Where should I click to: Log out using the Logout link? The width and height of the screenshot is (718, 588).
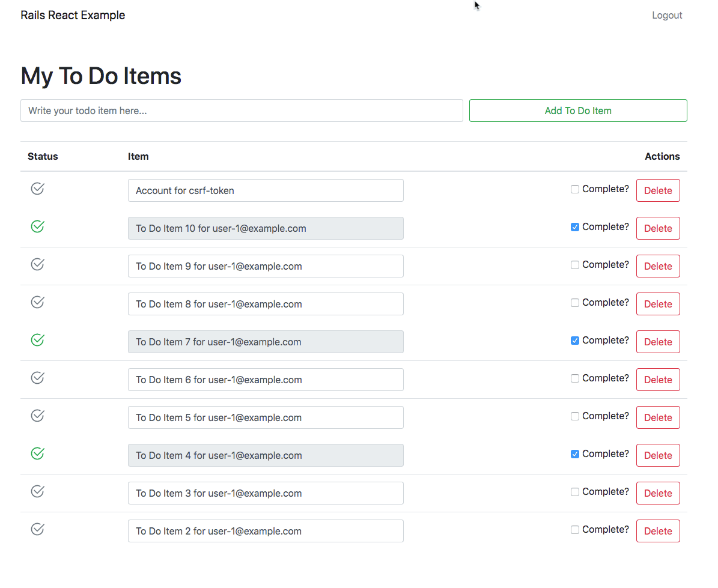pyautogui.click(x=667, y=16)
